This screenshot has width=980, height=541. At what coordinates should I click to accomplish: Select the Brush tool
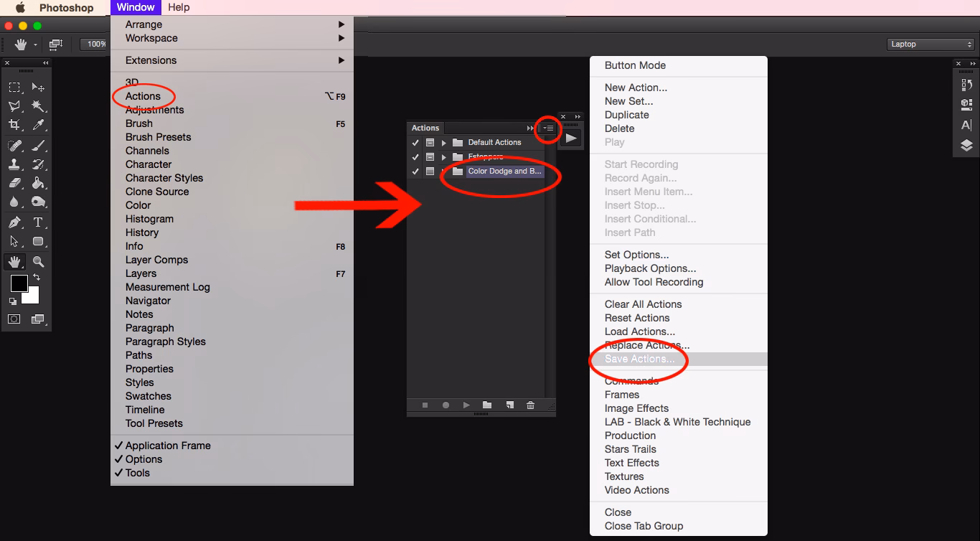[38, 146]
